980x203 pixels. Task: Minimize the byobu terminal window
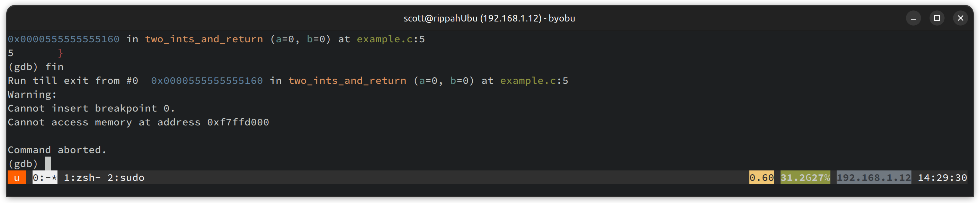(913, 18)
